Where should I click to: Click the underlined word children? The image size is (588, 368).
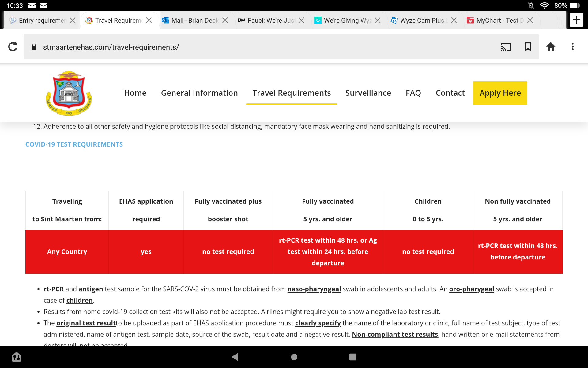pos(80,301)
